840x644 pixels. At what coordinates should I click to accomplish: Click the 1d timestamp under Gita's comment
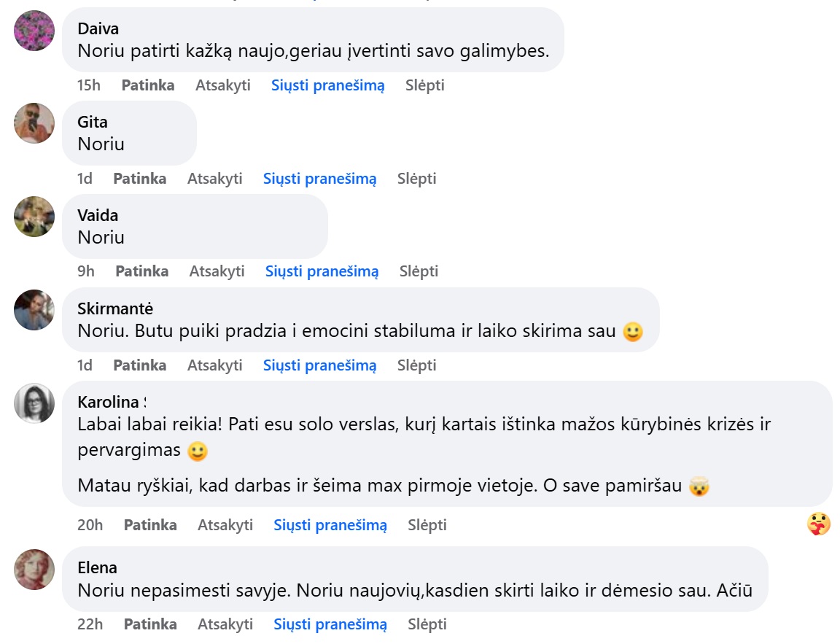tap(85, 178)
